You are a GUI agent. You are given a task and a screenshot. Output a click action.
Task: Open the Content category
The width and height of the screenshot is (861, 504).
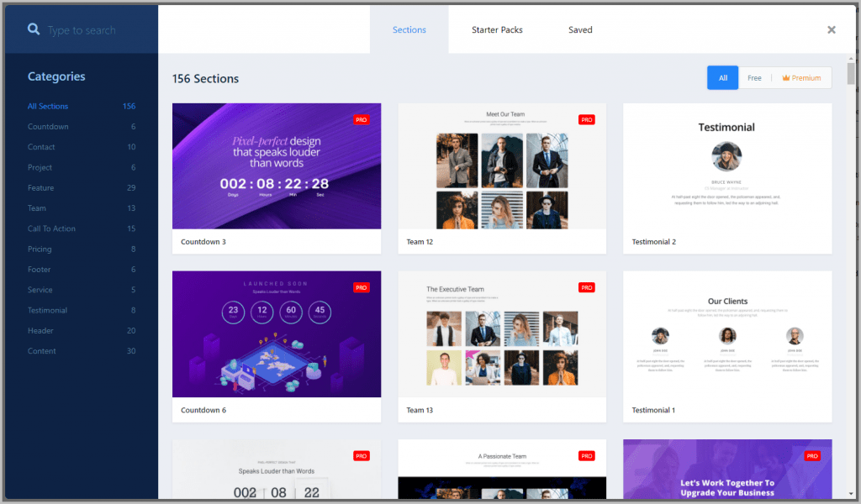coord(82,351)
